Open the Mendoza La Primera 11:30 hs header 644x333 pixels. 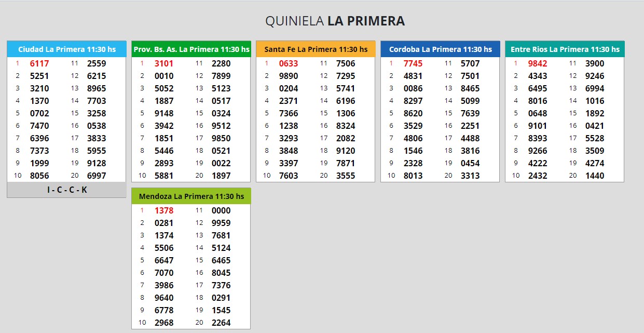click(191, 196)
